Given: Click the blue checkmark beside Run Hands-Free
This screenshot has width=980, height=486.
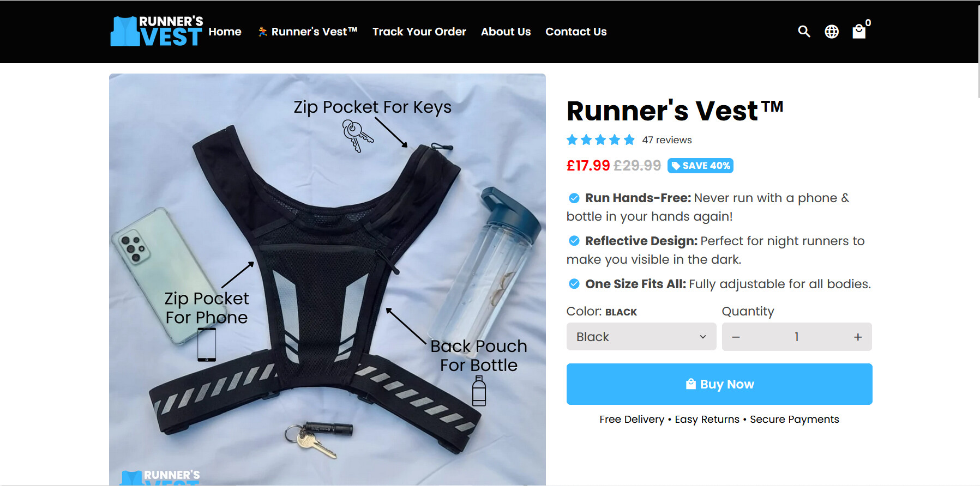Looking at the screenshot, I should pos(574,198).
